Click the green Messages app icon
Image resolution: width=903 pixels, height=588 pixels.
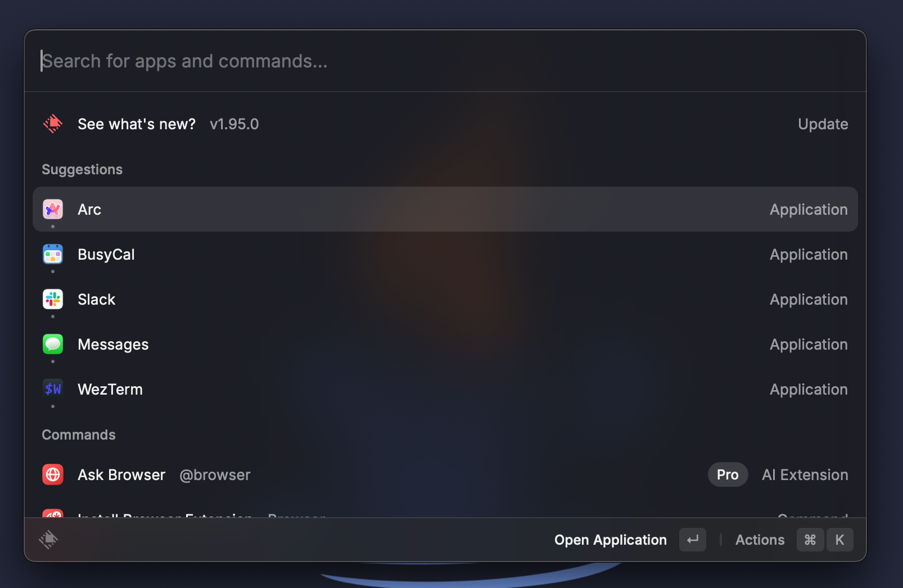(x=53, y=344)
